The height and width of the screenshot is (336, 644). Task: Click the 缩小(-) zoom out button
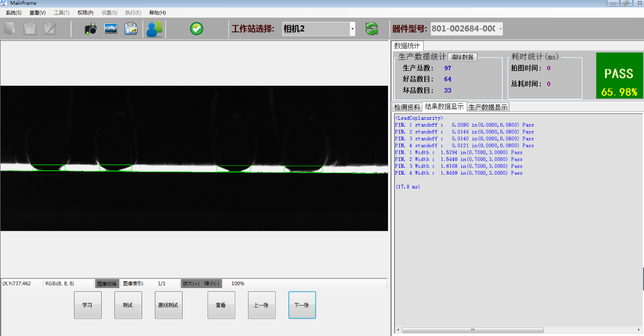pyautogui.click(x=212, y=284)
